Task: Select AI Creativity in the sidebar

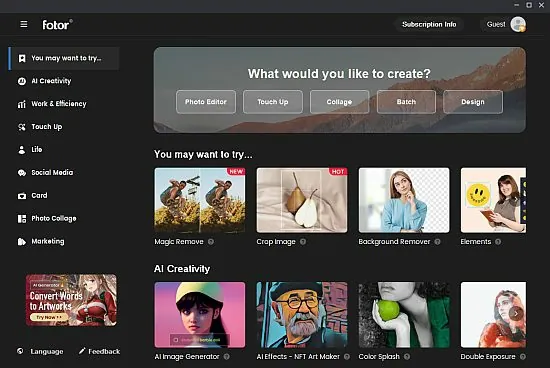Action: pyautogui.click(x=64, y=81)
